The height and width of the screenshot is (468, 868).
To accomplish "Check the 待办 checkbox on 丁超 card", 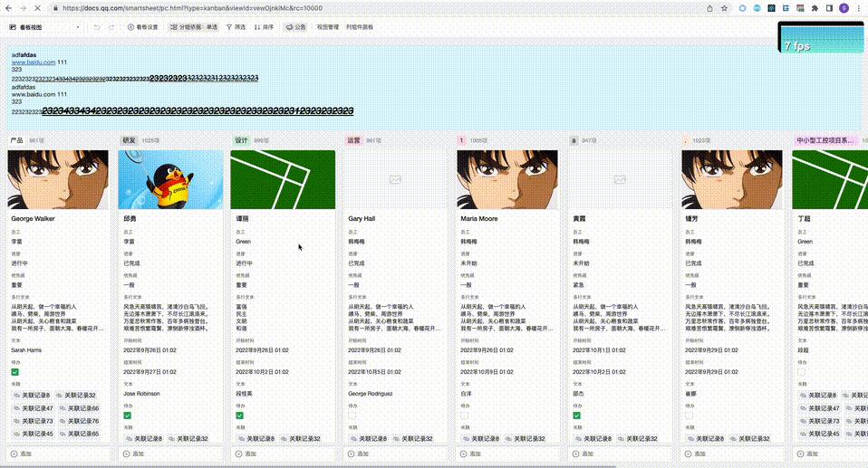I will pos(802,372).
